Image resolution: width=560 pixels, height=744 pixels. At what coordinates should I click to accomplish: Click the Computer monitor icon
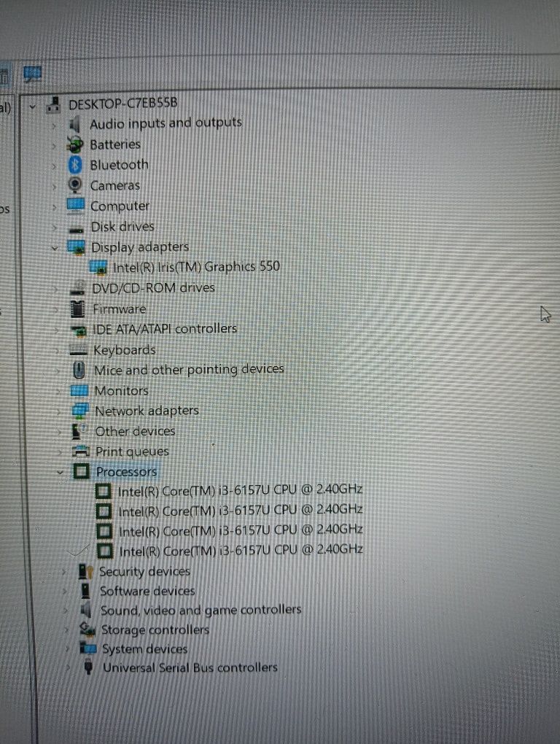click(75, 206)
